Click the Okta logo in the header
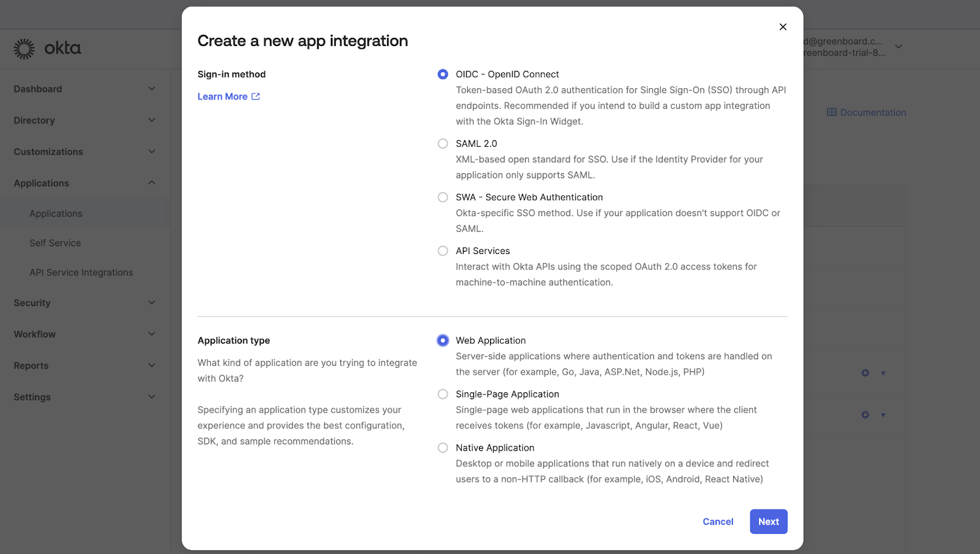This screenshot has width=980, height=554. [47, 48]
